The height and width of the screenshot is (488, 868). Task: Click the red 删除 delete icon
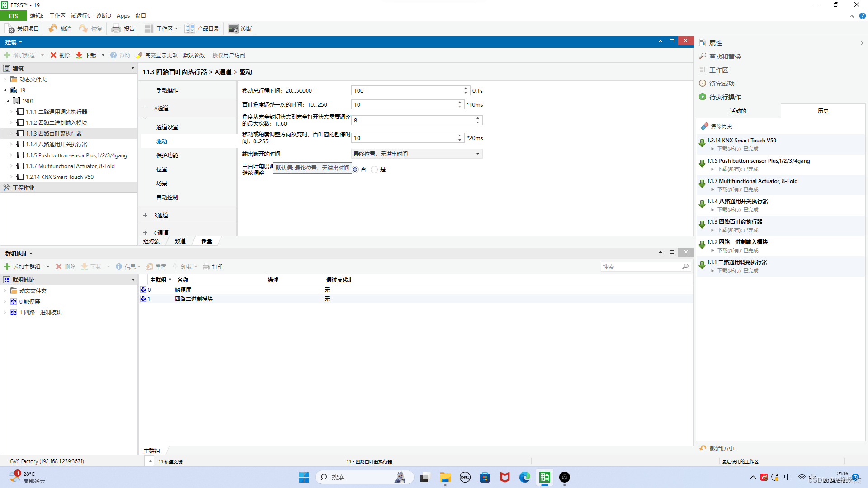coord(53,55)
